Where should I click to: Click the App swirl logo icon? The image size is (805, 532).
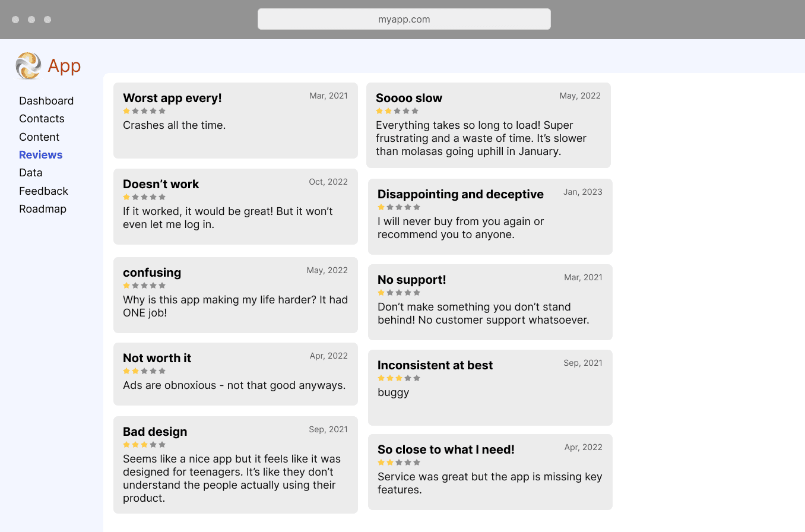[28, 65]
